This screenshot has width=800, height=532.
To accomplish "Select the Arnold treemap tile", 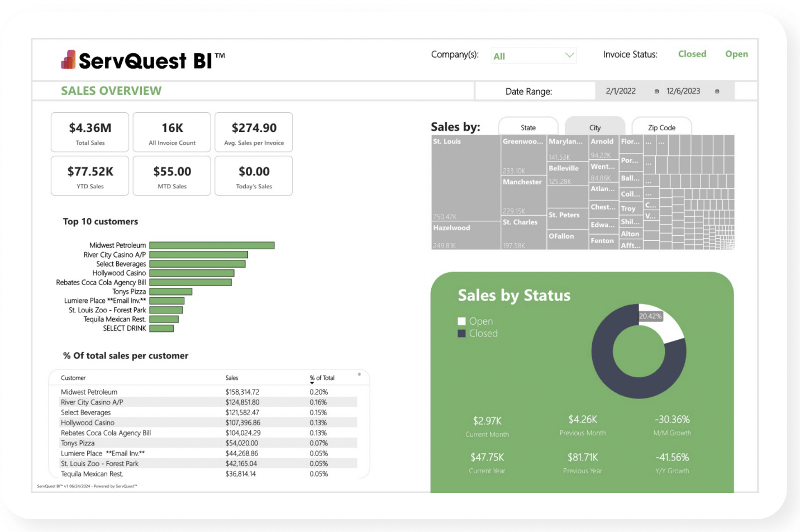I will (604, 148).
